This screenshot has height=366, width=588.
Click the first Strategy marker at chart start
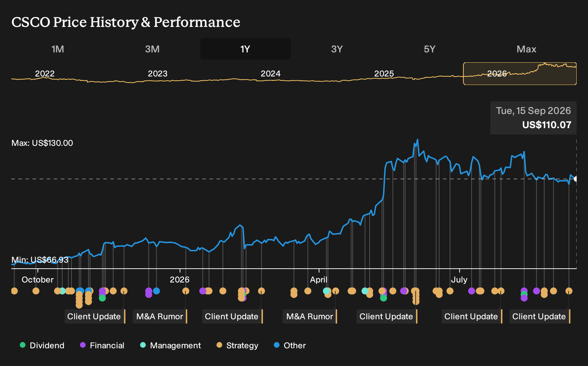(x=14, y=291)
